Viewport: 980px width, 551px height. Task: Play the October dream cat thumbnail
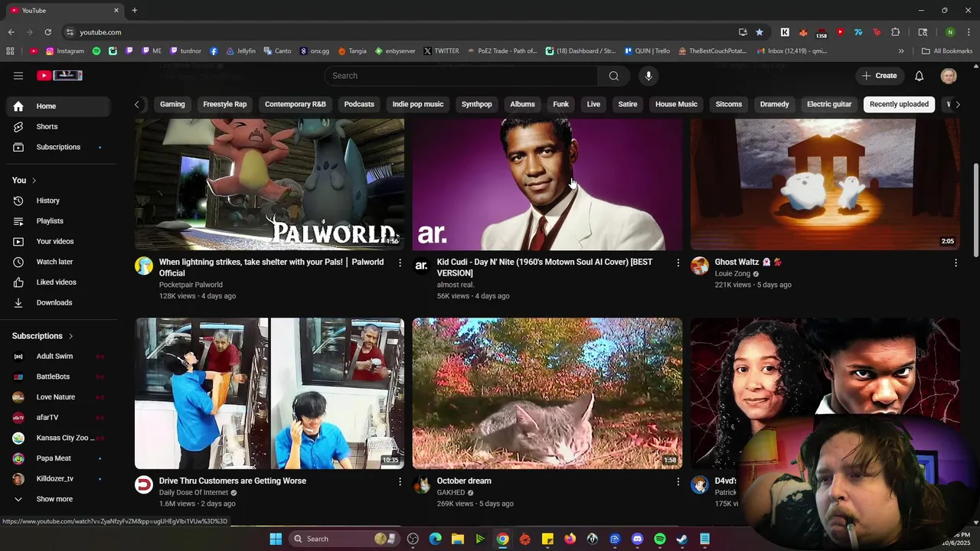[x=547, y=393]
